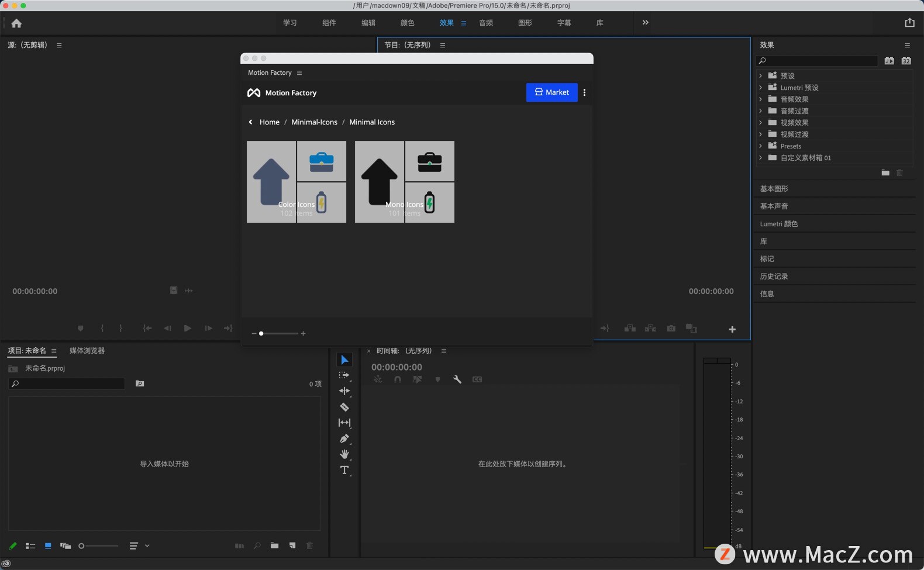
Task: Show more workspaces with double-chevron
Action: tap(645, 23)
